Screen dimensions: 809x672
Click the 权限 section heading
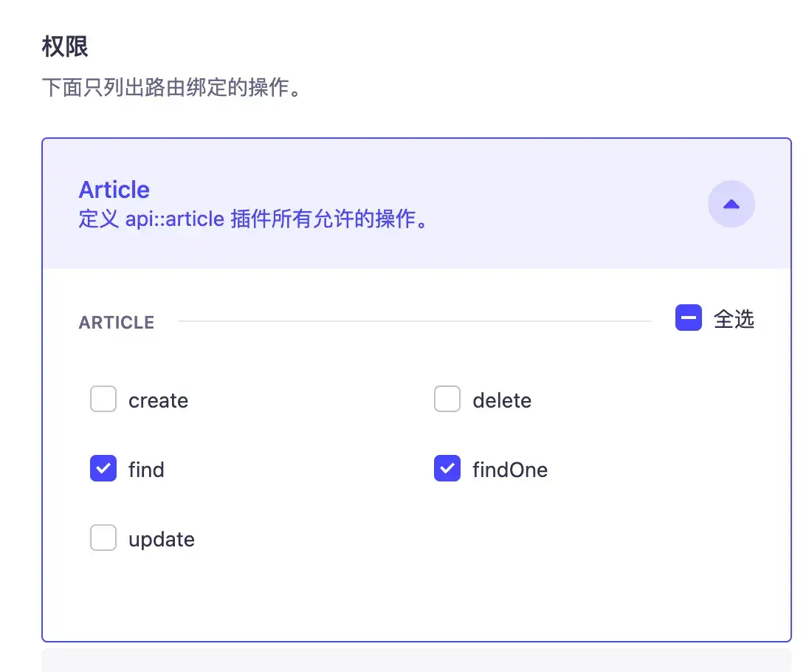pyautogui.click(x=65, y=47)
